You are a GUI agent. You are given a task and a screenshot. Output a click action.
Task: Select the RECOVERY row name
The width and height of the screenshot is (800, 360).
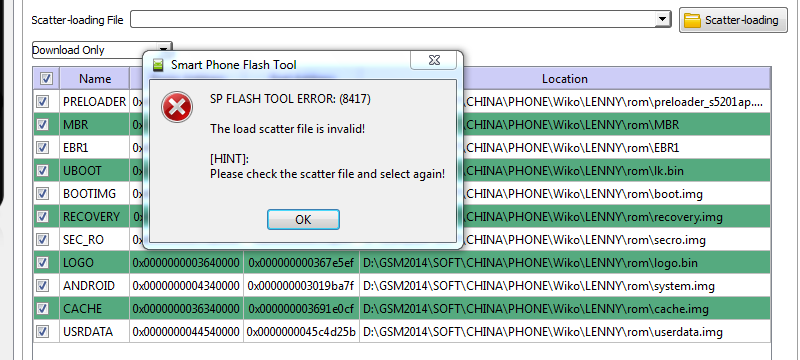[91, 217]
